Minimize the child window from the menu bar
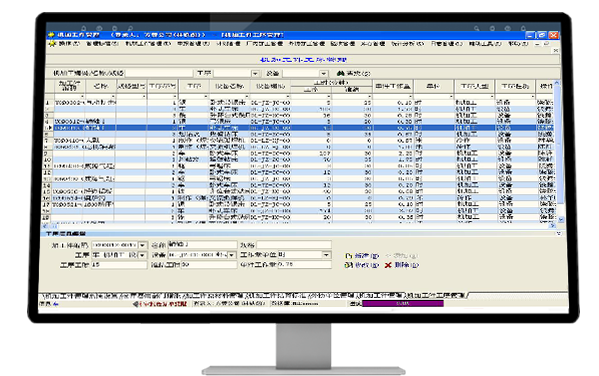The image size is (599, 376). (538, 44)
